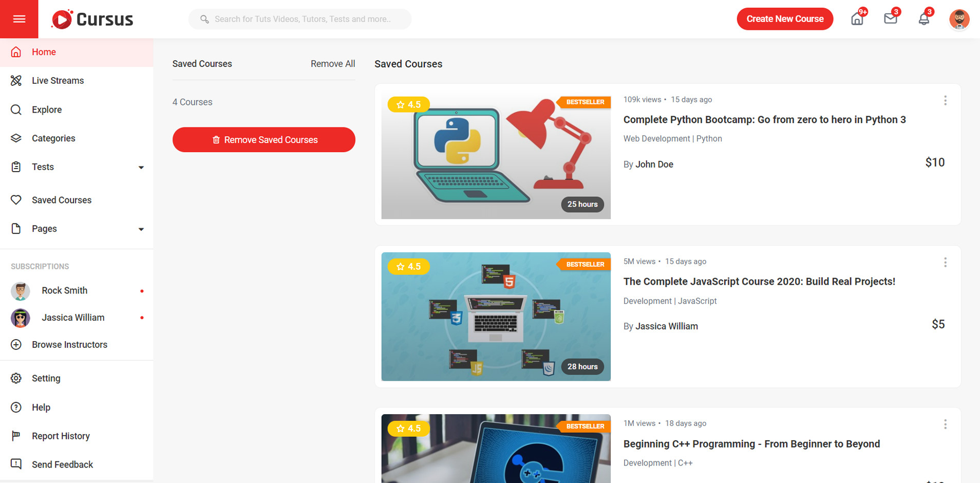Click the Setting gear icon
Screen dimensions: 980x483
[16, 378]
